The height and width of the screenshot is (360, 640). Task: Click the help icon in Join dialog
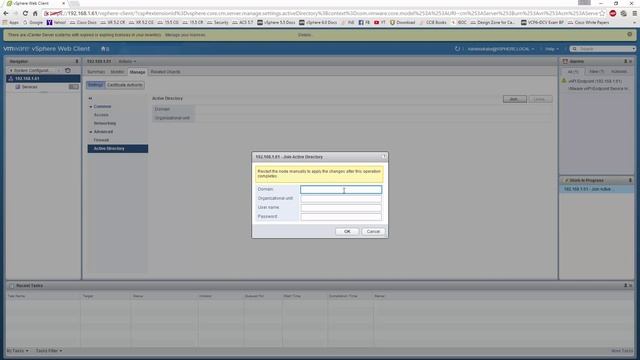384,157
